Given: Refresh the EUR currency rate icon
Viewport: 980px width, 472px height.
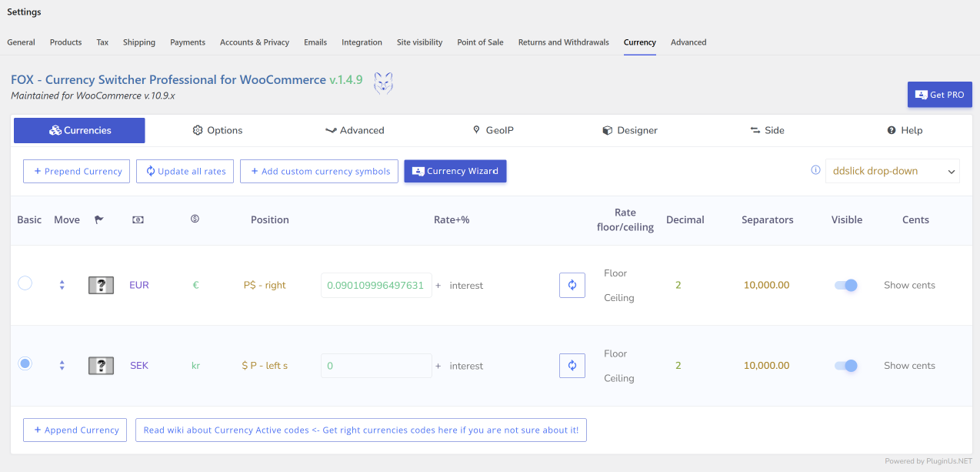Looking at the screenshot, I should 572,285.
